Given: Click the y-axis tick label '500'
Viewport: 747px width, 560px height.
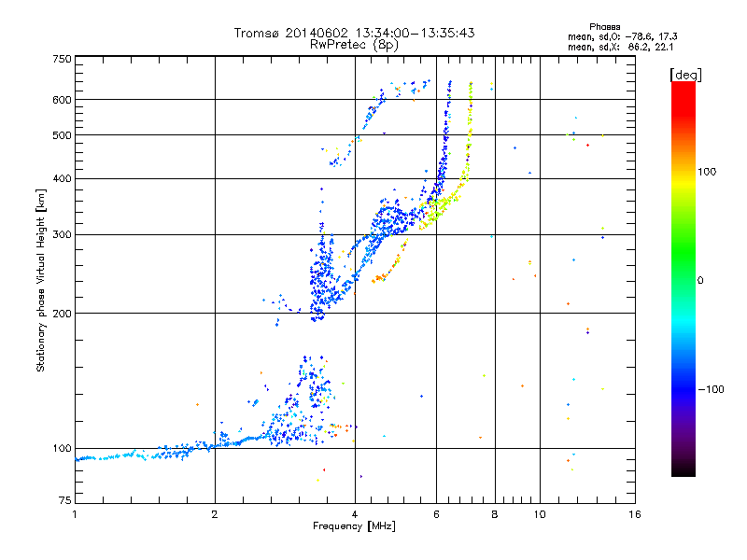Looking at the screenshot, I should tap(62, 135).
